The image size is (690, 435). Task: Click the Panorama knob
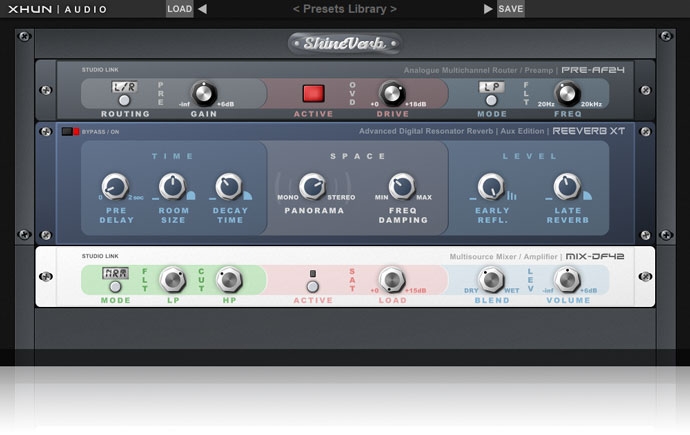pyautogui.click(x=313, y=185)
